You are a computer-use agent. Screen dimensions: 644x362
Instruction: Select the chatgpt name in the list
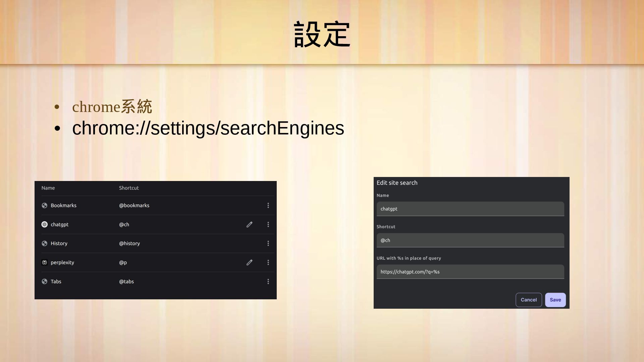tap(59, 225)
